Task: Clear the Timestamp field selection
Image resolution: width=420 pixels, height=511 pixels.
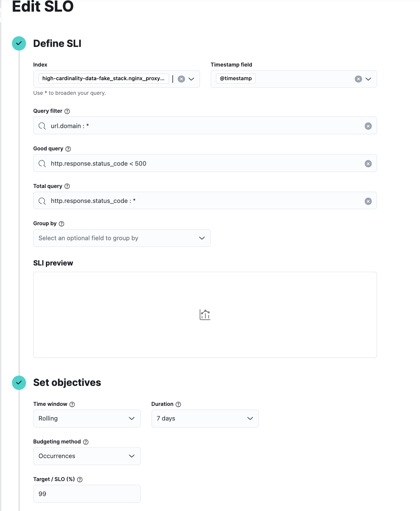Action: (x=358, y=79)
